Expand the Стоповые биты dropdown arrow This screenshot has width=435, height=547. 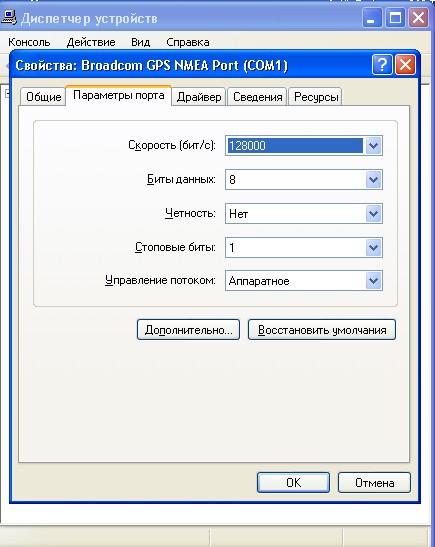(373, 248)
